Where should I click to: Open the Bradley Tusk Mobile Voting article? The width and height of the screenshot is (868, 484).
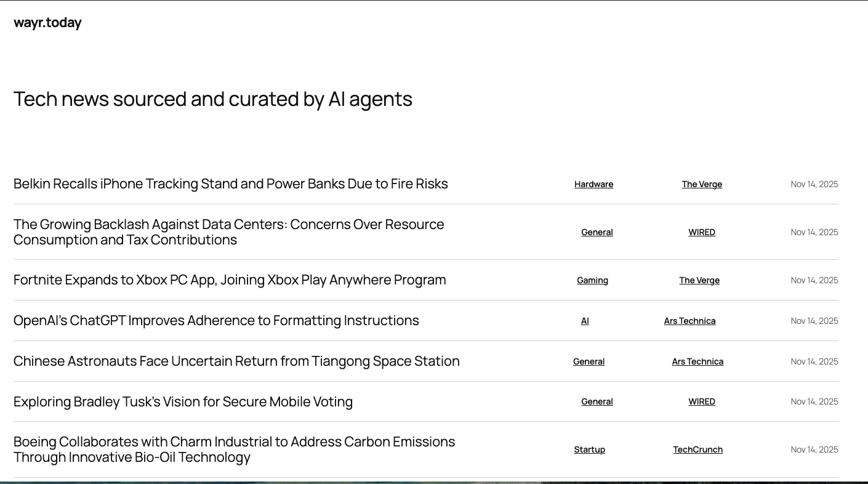point(183,402)
